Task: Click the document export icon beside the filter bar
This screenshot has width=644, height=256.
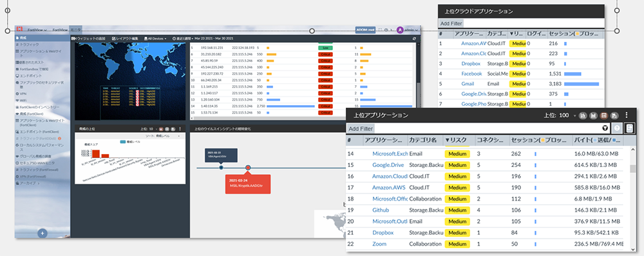Action: click(629, 128)
